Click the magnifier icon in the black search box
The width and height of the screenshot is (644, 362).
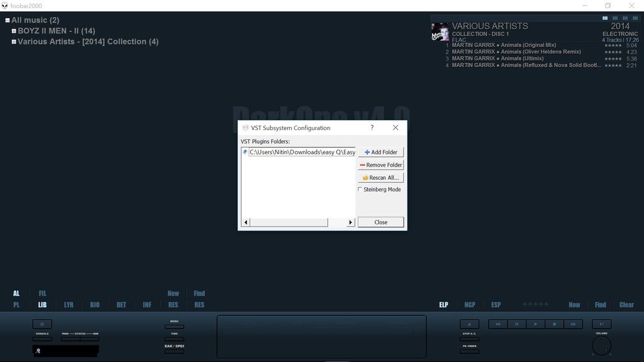point(38,351)
